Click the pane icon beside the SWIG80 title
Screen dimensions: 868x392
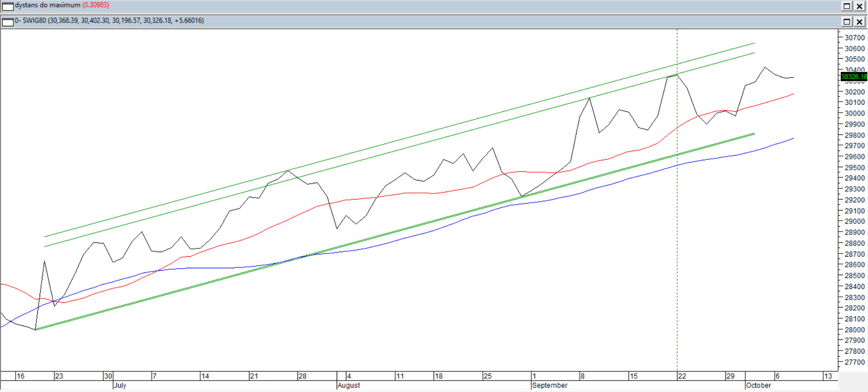8,22
